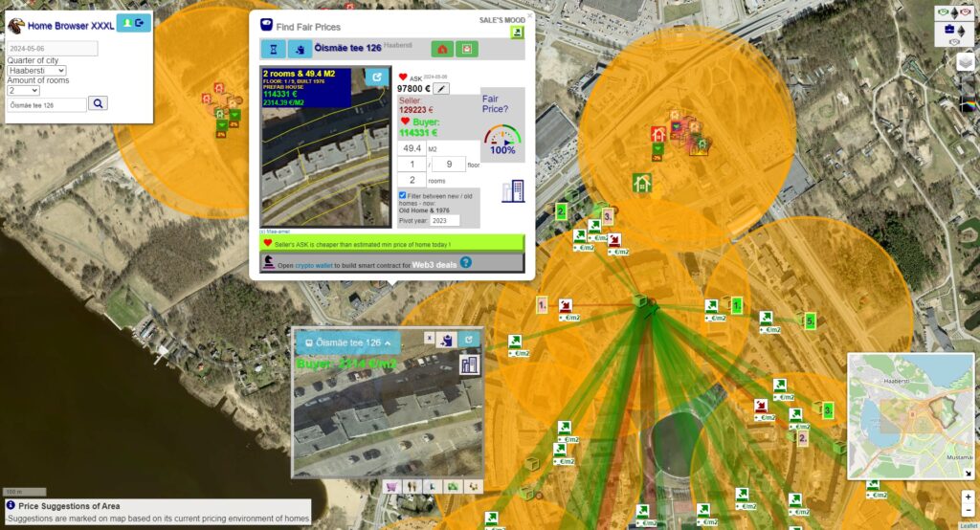Open external link on the map card
The height and width of the screenshot is (530, 980).
pos(469,340)
